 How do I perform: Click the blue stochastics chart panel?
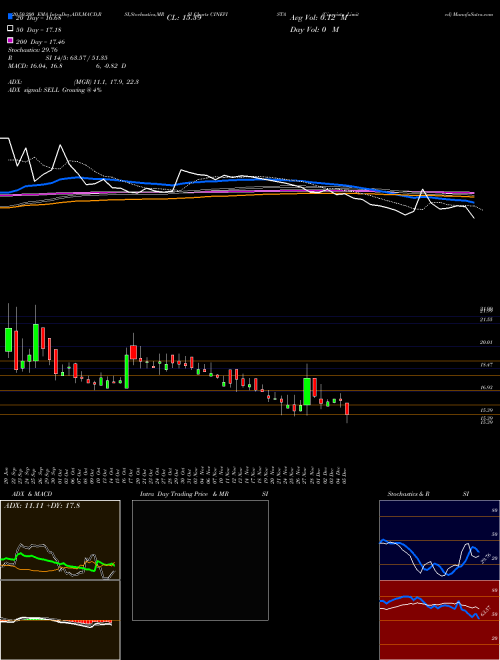pos(439,540)
